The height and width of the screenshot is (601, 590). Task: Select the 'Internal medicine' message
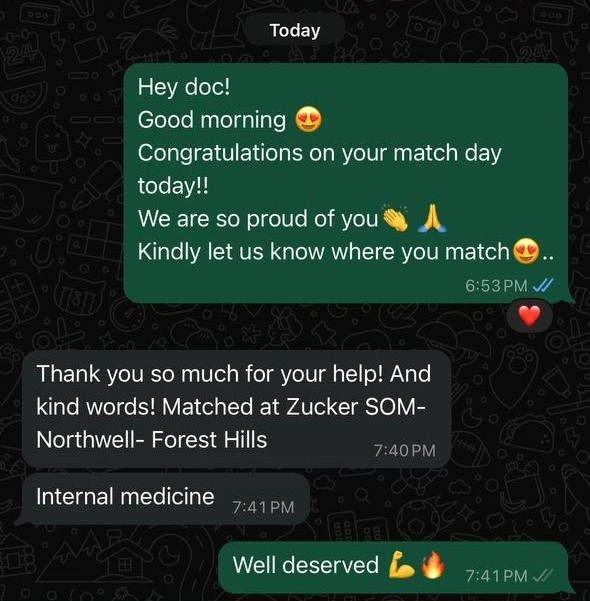(165, 498)
